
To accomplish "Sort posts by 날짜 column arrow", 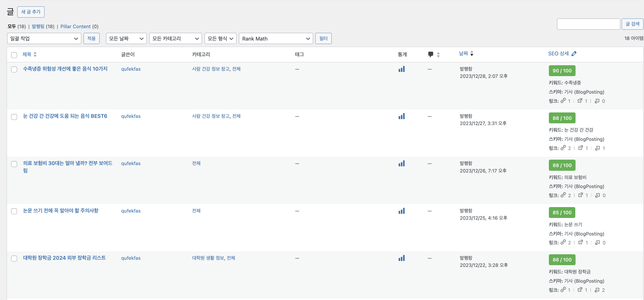I will (x=472, y=53).
